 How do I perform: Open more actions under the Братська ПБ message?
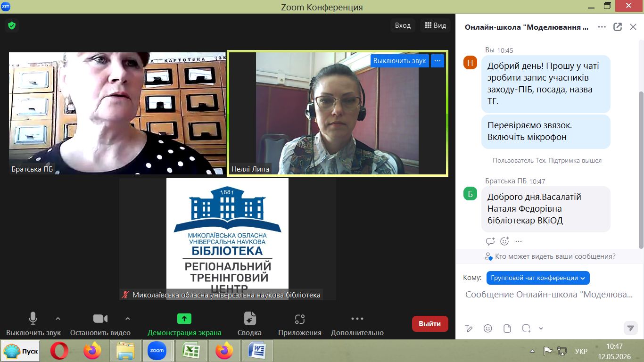click(x=519, y=241)
